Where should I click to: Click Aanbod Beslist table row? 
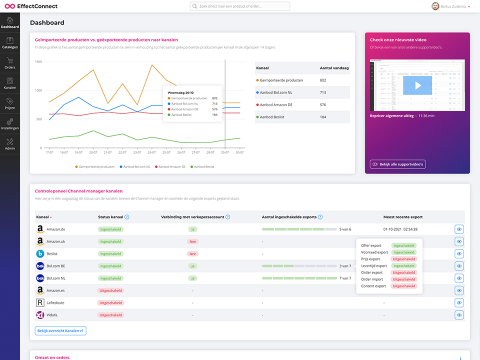click(302, 117)
